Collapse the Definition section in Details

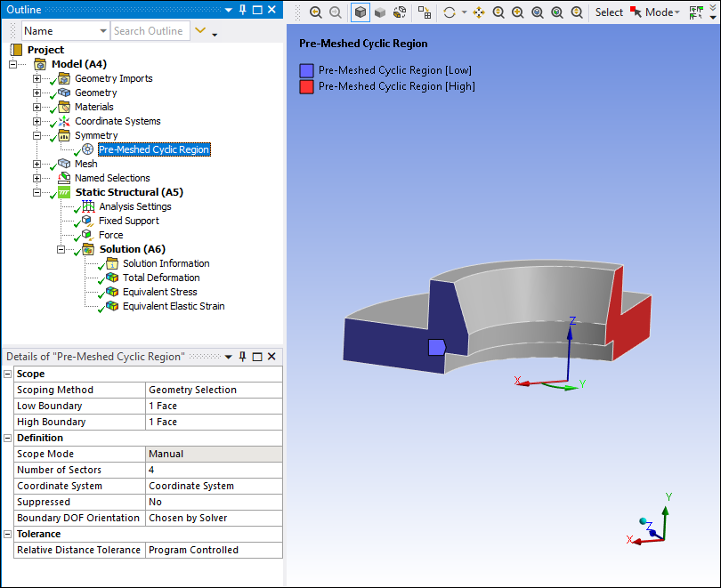(8, 438)
